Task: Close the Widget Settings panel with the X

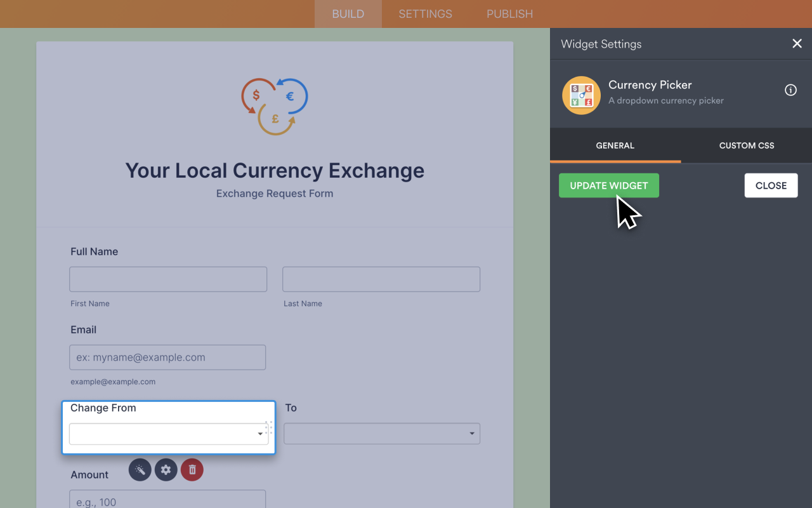Action: (797, 43)
